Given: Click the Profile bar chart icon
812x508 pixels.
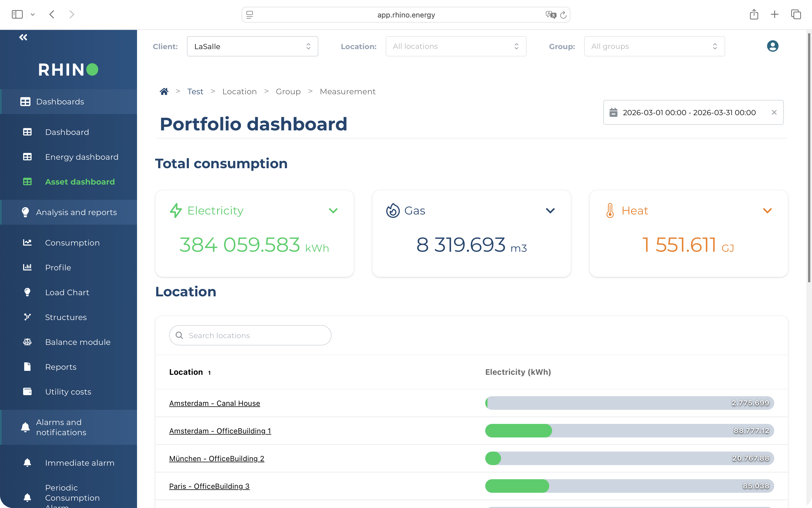Looking at the screenshot, I should pyautogui.click(x=27, y=268).
